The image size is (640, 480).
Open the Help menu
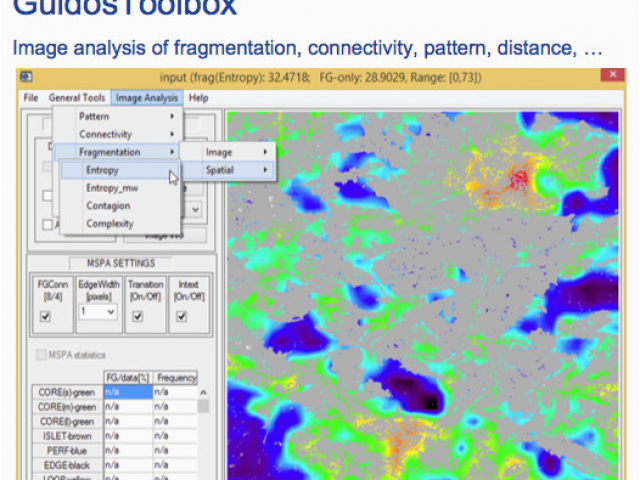(x=198, y=98)
